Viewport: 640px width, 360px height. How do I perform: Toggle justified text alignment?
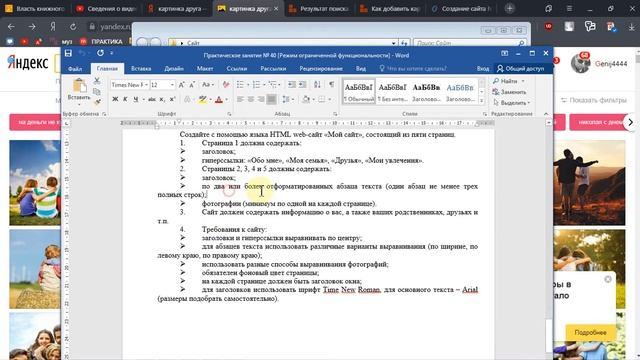271,99
